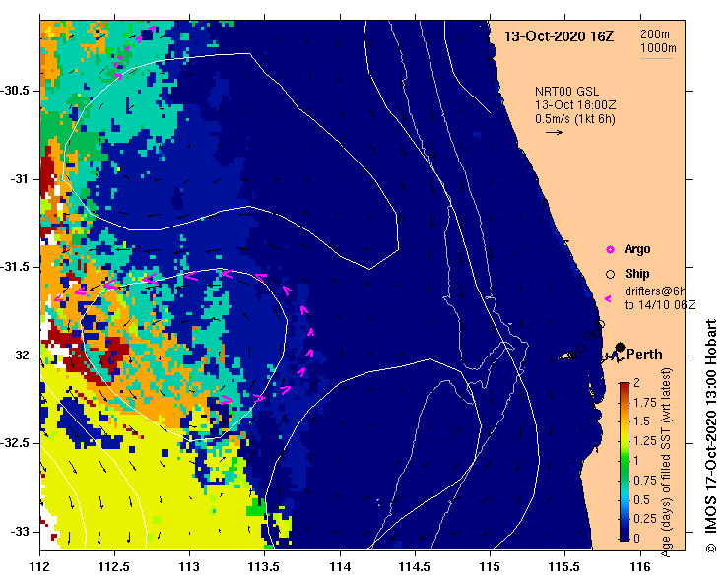Click the filled black Perth location dot
The image size is (728, 583).
pyautogui.click(x=620, y=347)
